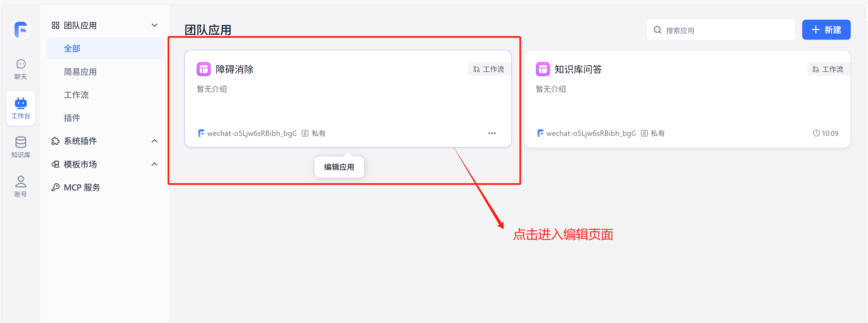Click the FastGPT logo at top left
This screenshot has width=868, height=323.
click(x=20, y=29)
